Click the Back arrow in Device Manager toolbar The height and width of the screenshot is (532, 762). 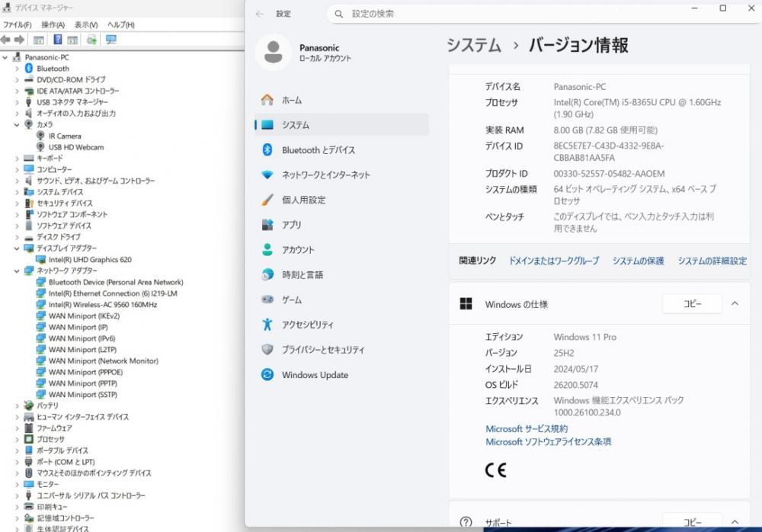(x=5, y=40)
